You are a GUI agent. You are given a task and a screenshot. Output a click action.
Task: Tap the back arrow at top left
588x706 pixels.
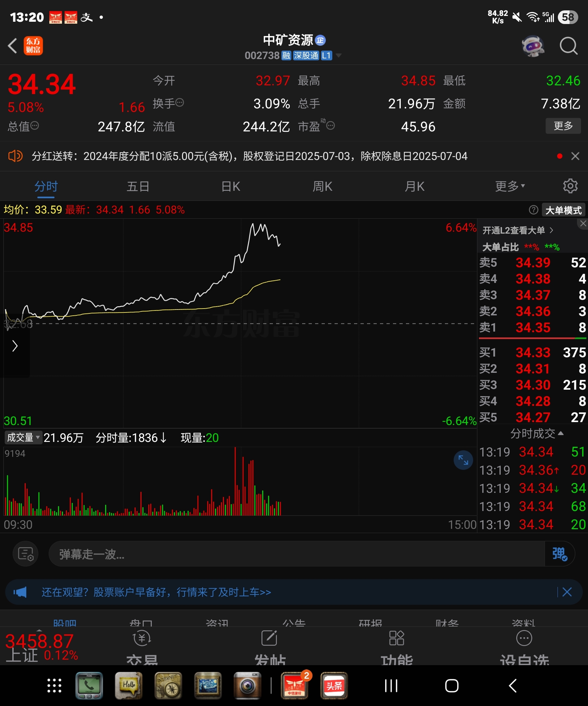click(x=12, y=46)
